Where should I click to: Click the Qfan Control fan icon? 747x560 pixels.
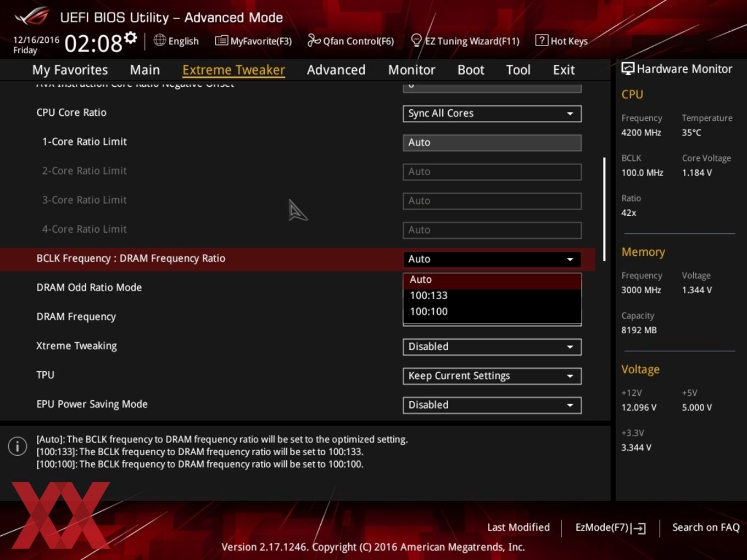314,40
